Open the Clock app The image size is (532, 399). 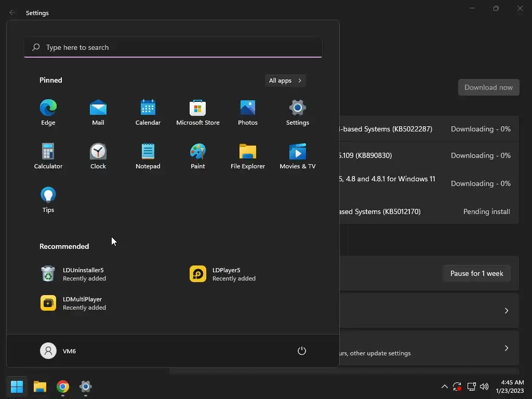[x=98, y=156]
